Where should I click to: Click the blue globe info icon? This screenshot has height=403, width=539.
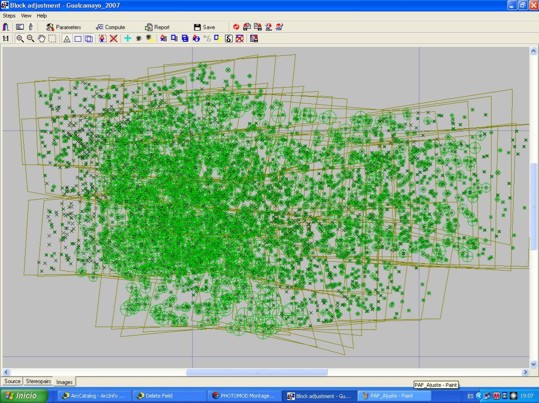coord(196,39)
